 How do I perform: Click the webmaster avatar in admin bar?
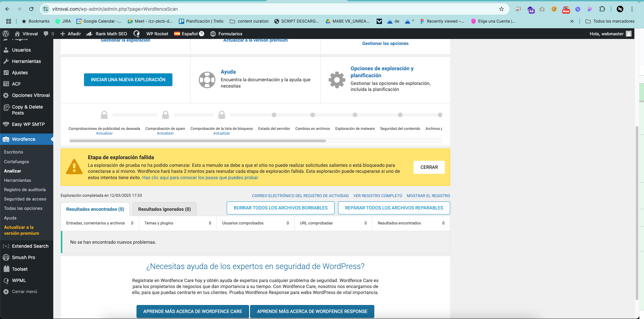point(629,34)
